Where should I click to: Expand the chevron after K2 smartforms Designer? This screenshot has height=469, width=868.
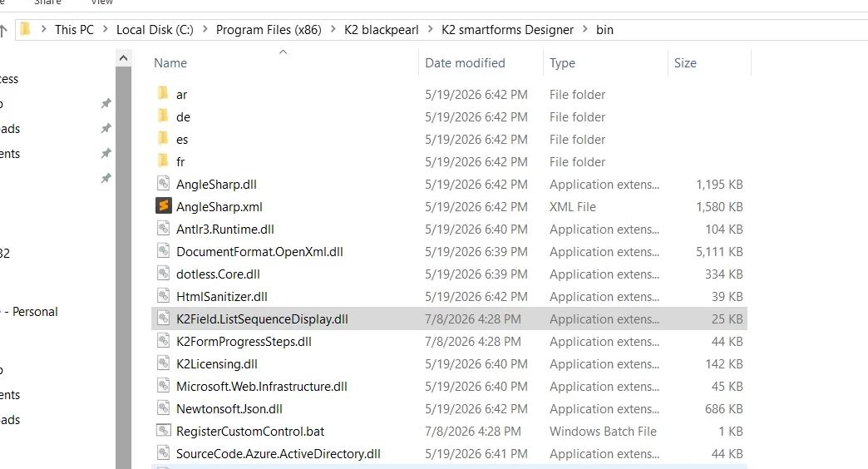(x=585, y=29)
